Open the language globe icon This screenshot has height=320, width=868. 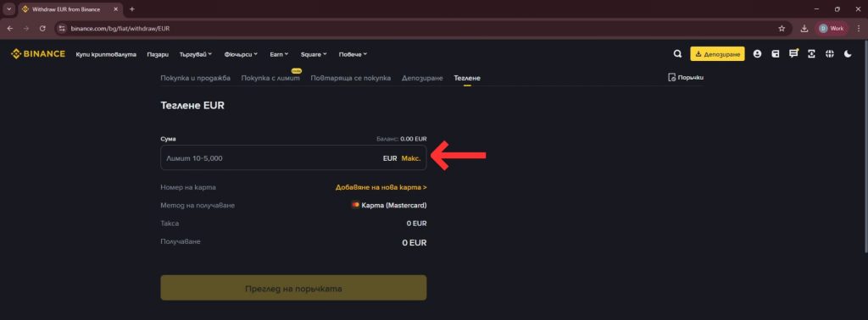[x=829, y=54]
